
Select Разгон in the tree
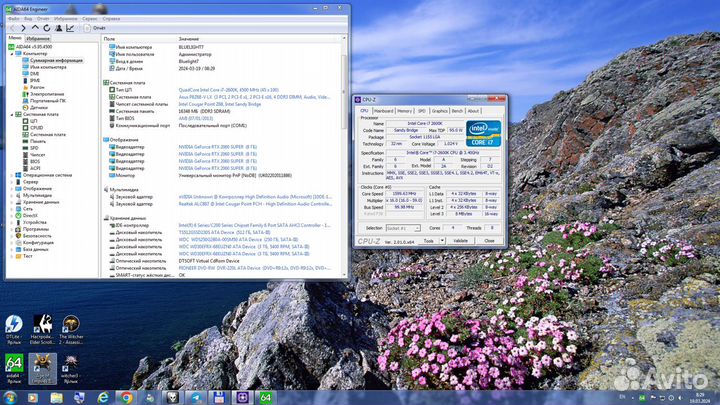coord(37,87)
